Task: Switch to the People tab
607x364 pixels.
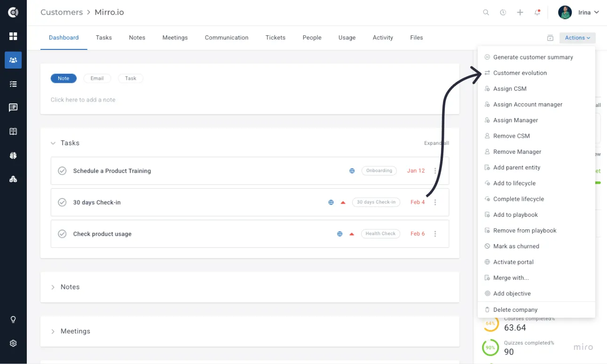Action: [x=312, y=38]
